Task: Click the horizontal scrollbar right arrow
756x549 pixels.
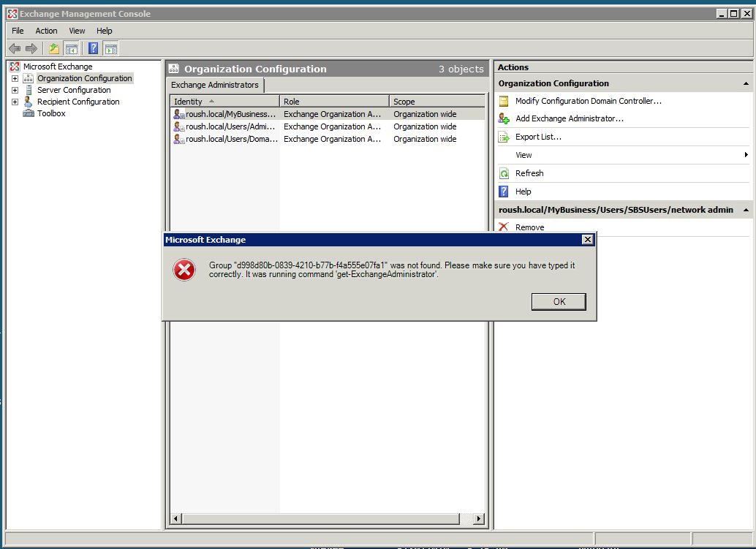Action: pos(478,518)
